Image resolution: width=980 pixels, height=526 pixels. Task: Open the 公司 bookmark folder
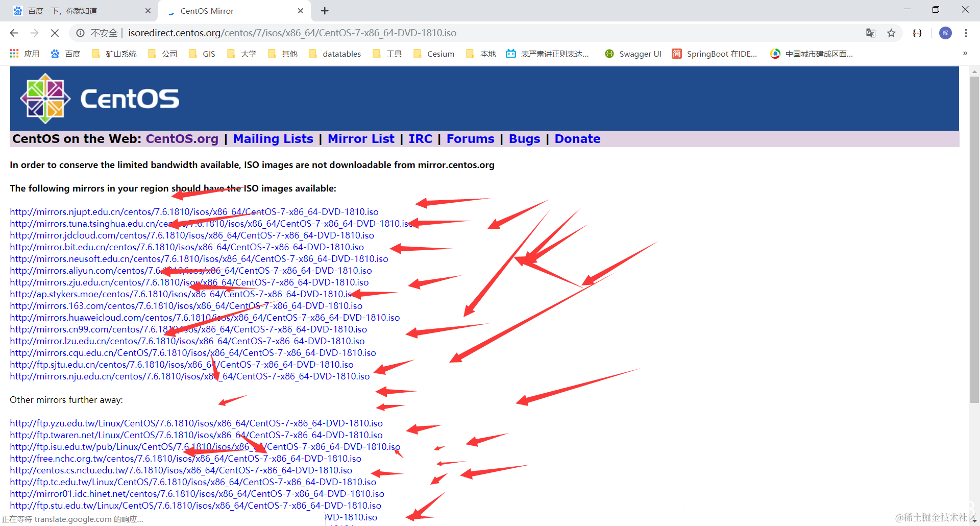pos(162,54)
